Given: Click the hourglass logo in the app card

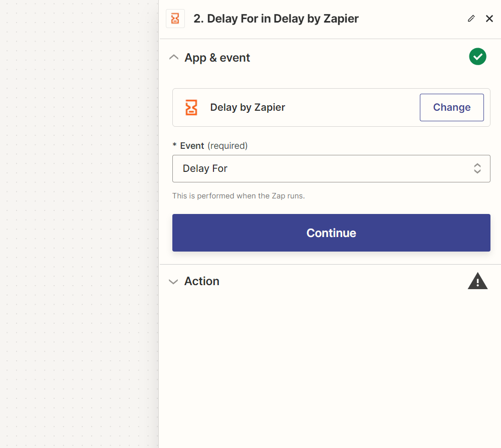Looking at the screenshot, I should pyautogui.click(x=191, y=107).
